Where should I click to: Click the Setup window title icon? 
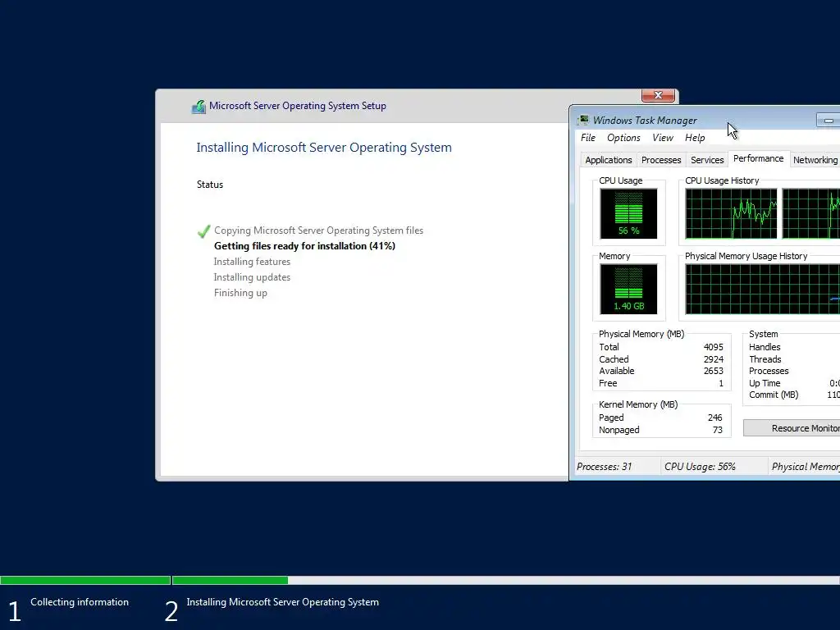click(199, 107)
